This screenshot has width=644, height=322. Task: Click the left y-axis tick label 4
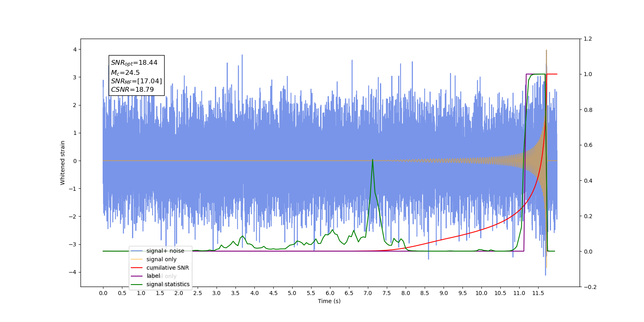pos(75,50)
